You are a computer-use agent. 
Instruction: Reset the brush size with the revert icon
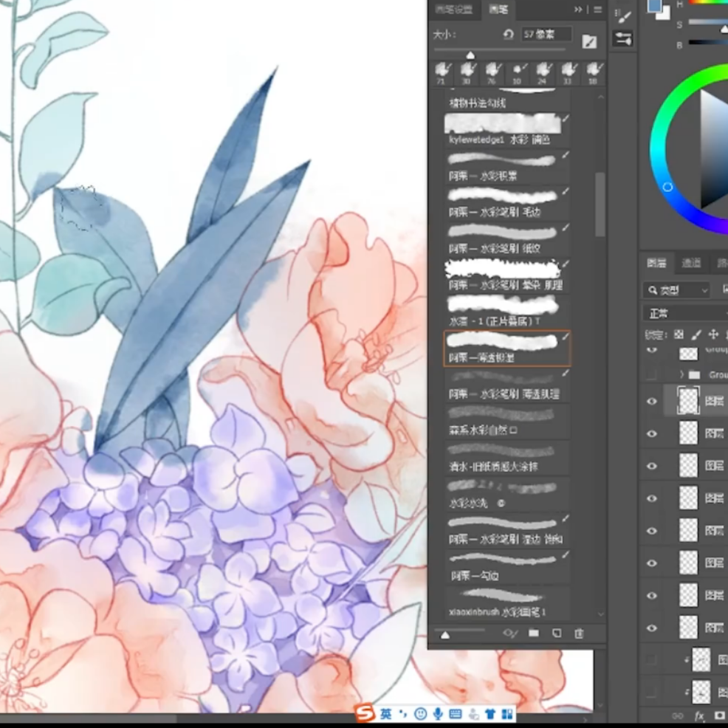(x=509, y=35)
